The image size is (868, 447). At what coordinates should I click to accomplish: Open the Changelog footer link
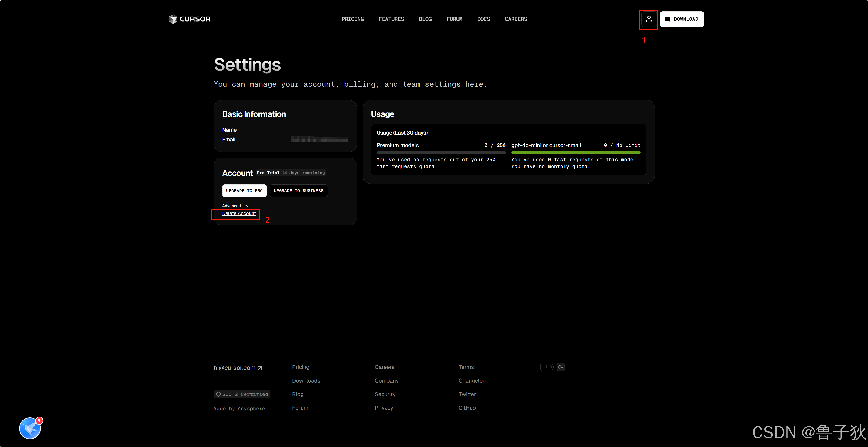[x=472, y=380]
